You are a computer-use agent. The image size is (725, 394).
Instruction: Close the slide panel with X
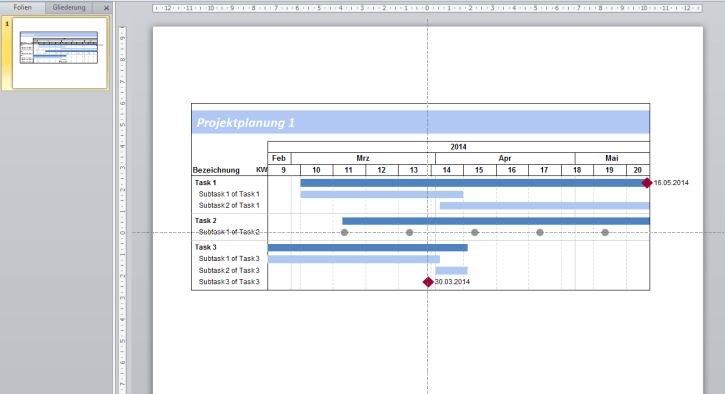(x=106, y=8)
